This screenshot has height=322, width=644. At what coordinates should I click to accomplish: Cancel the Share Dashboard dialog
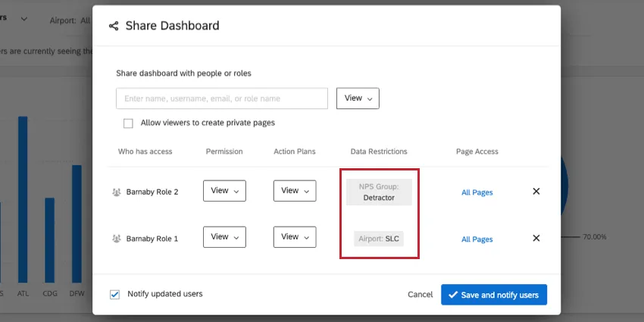(x=420, y=295)
